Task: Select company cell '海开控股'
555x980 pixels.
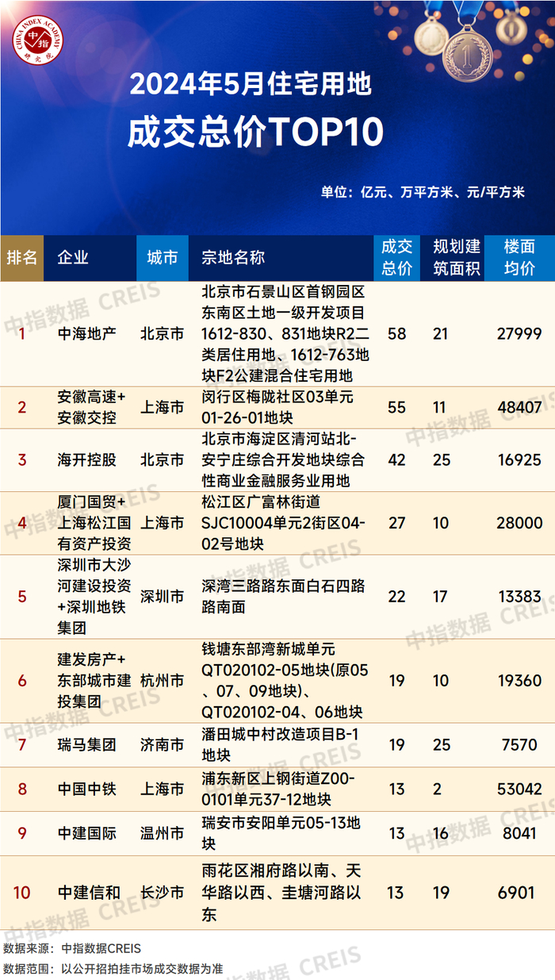Action: coord(87,459)
